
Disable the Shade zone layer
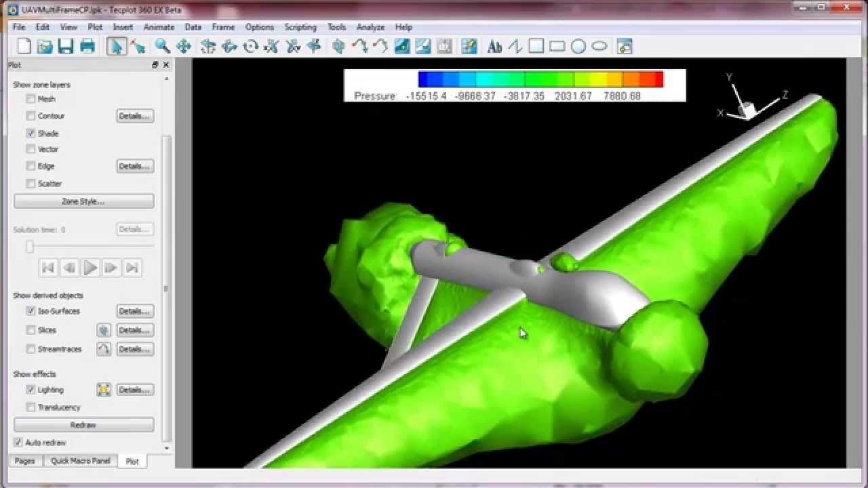click(31, 134)
